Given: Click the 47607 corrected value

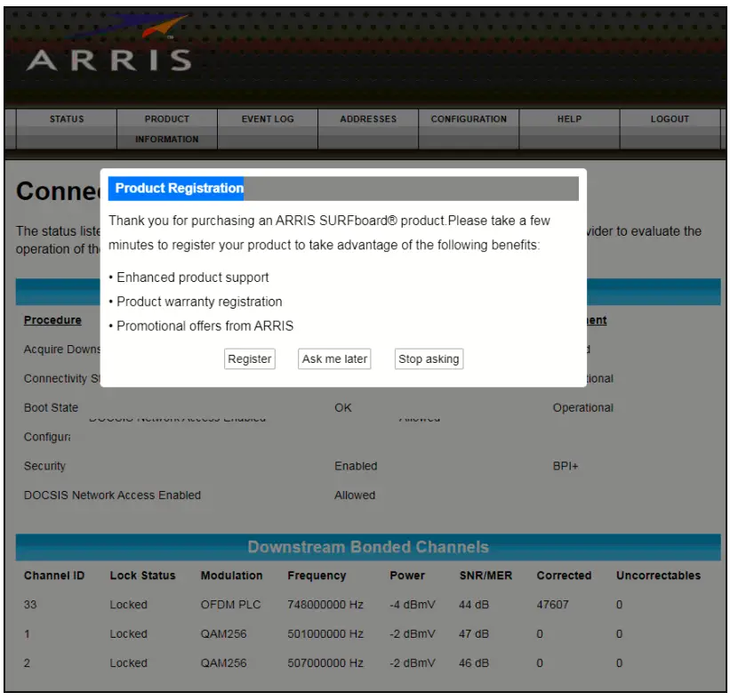Looking at the screenshot, I should pos(553,605).
